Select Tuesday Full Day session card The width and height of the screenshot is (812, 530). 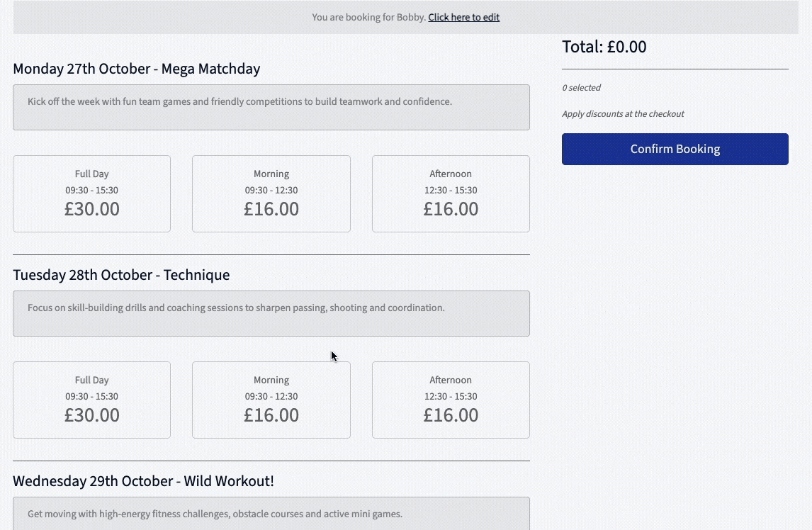[91, 400]
